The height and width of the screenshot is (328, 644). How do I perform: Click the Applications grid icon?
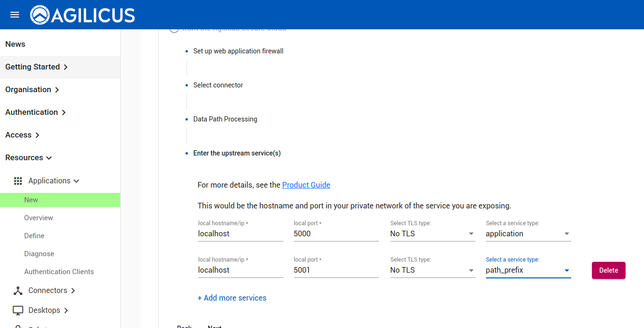coord(18,181)
